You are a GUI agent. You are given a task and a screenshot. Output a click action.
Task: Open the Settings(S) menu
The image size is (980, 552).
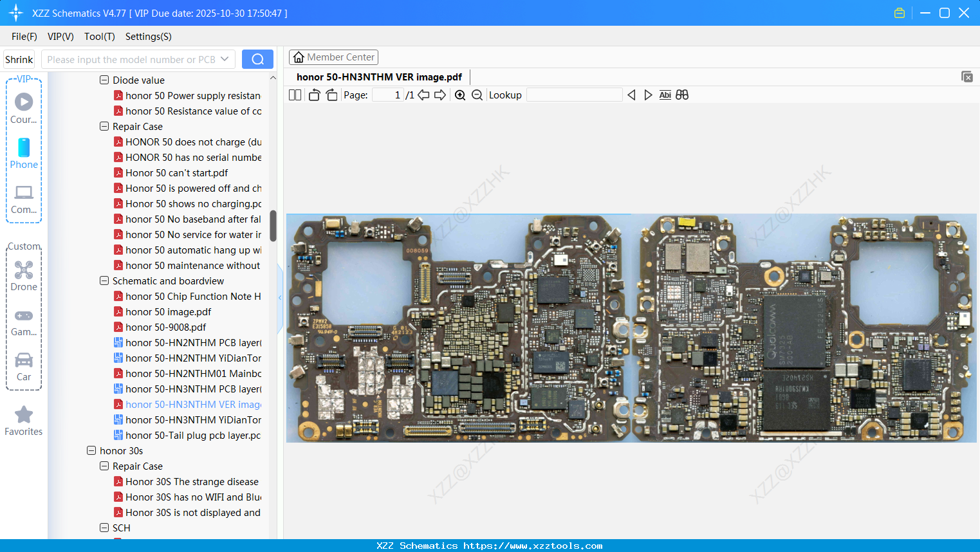(x=149, y=37)
